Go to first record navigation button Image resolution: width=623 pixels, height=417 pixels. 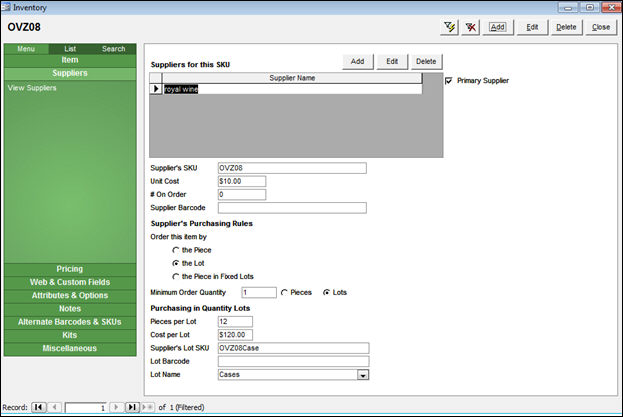tap(39, 407)
